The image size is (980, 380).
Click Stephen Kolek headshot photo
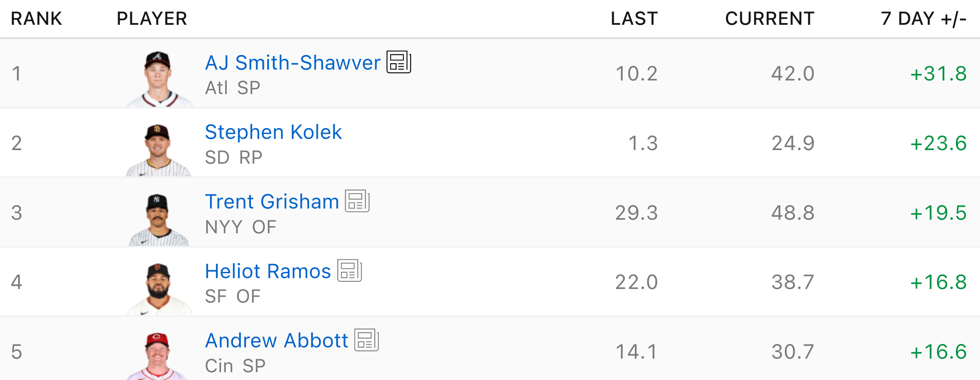point(158,150)
